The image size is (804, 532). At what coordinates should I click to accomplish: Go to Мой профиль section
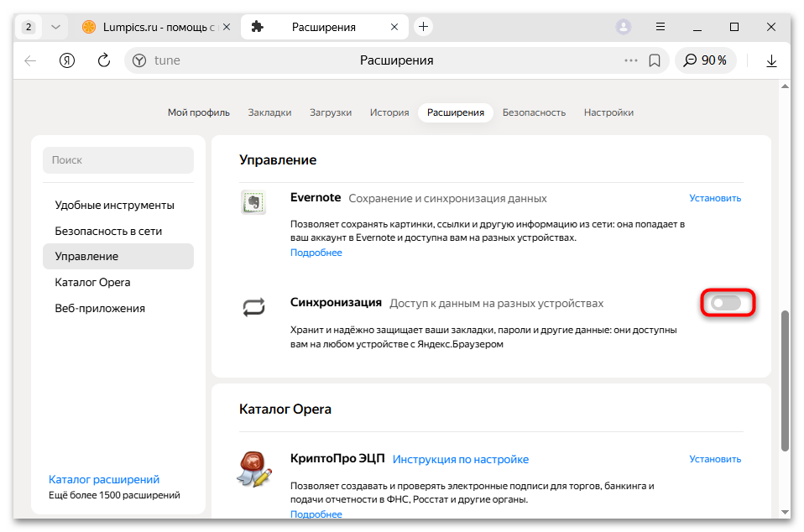coord(199,112)
